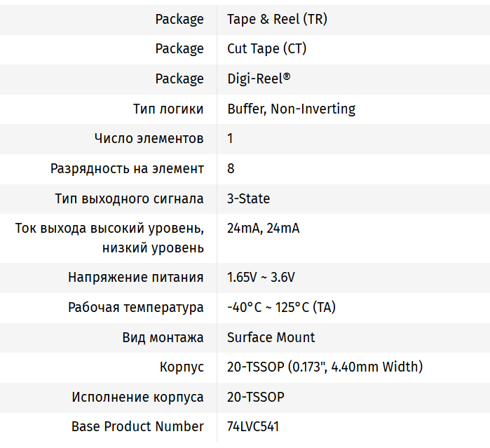Open the "74LVC541" base product number
The image size is (490, 448).
[253, 426]
